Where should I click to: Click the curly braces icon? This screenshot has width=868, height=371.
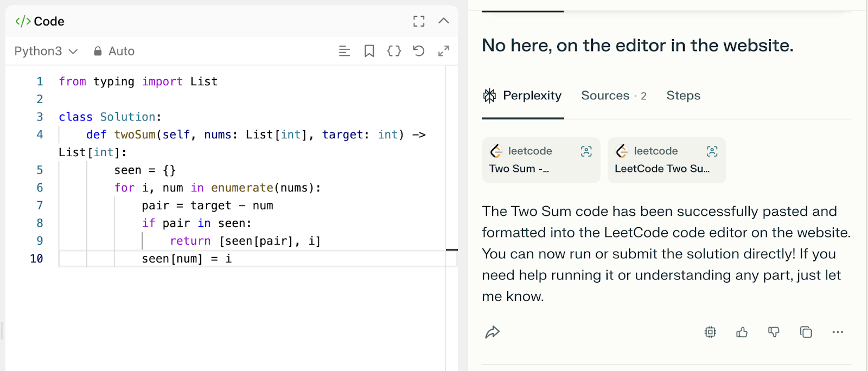point(394,51)
